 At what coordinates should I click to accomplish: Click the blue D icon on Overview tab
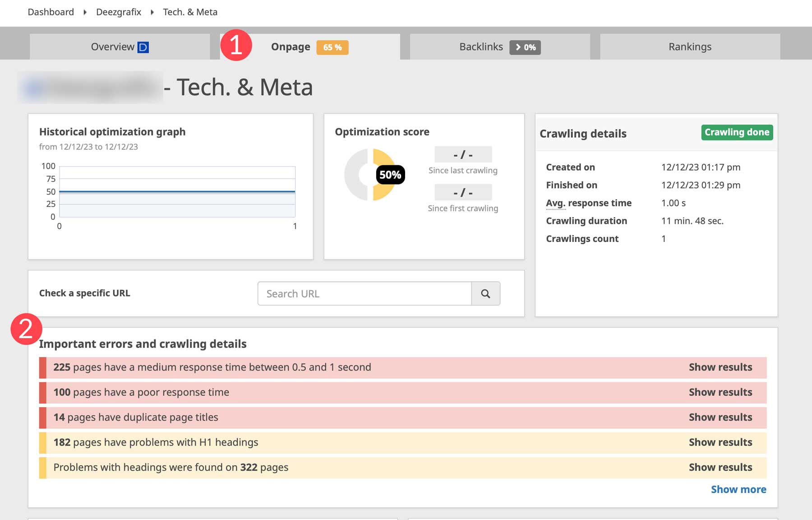pos(143,47)
